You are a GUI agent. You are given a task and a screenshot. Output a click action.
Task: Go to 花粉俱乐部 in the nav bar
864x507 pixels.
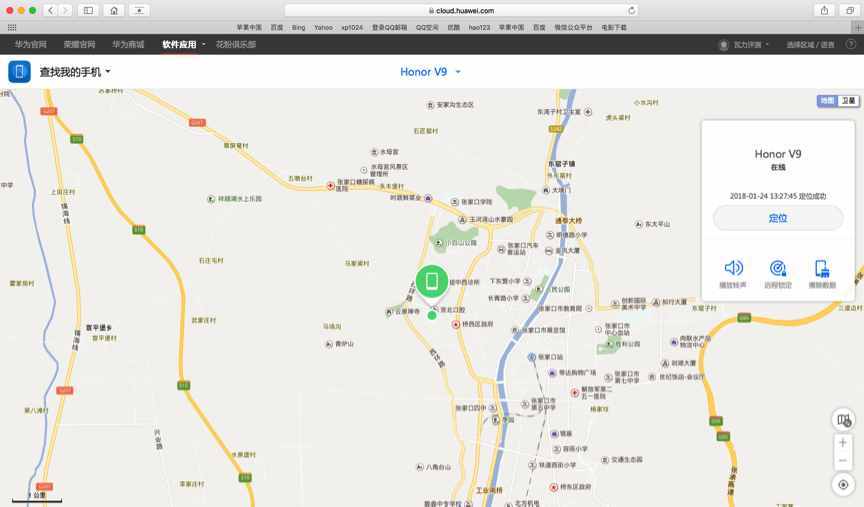point(235,45)
